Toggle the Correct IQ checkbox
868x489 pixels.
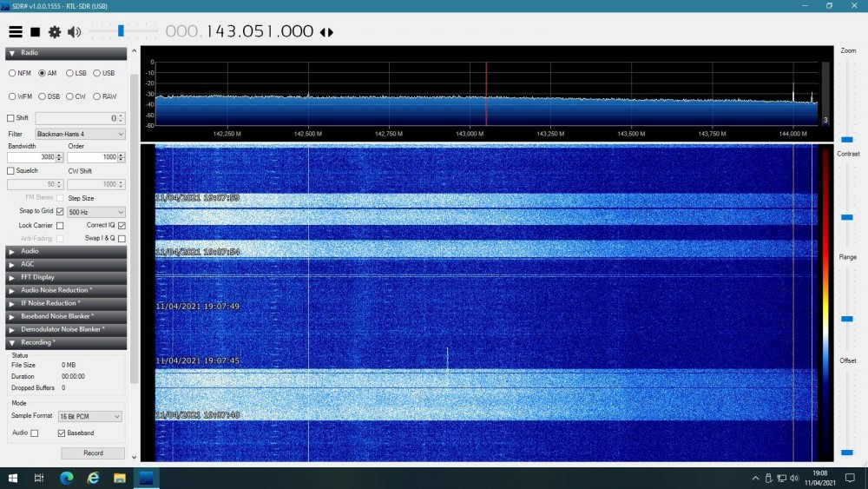tap(122, 226)
